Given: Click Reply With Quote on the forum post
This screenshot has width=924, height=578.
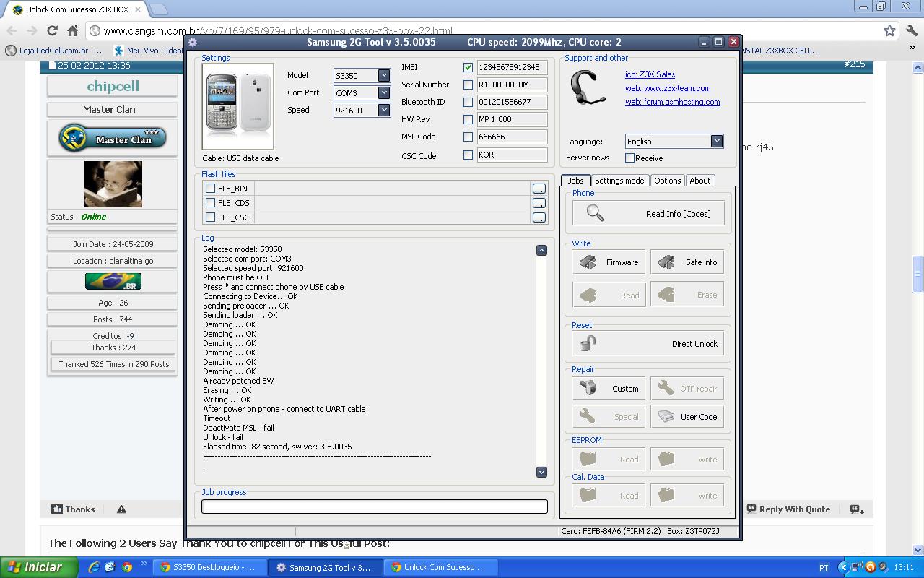Looking at the screenshot, I should [788, 509].
